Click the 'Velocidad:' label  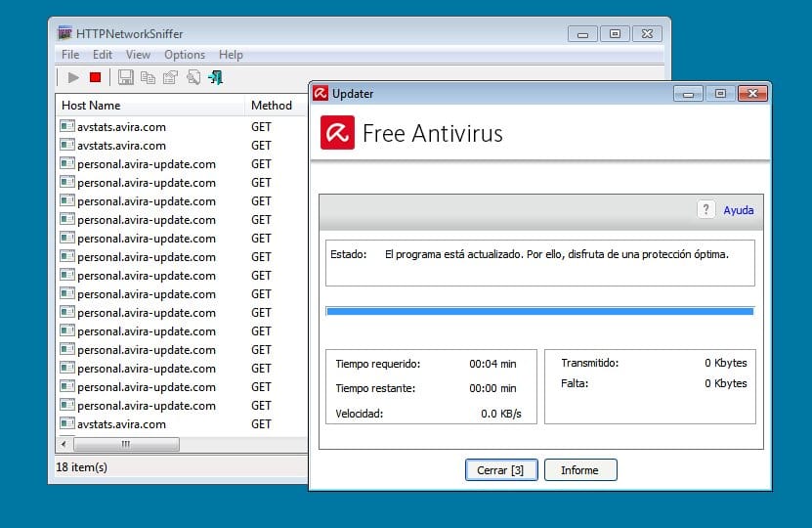point(360,414)
